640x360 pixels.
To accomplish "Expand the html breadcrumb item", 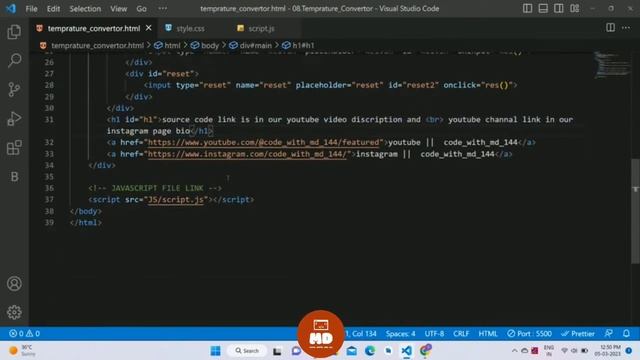I will (x=172, y=45).
